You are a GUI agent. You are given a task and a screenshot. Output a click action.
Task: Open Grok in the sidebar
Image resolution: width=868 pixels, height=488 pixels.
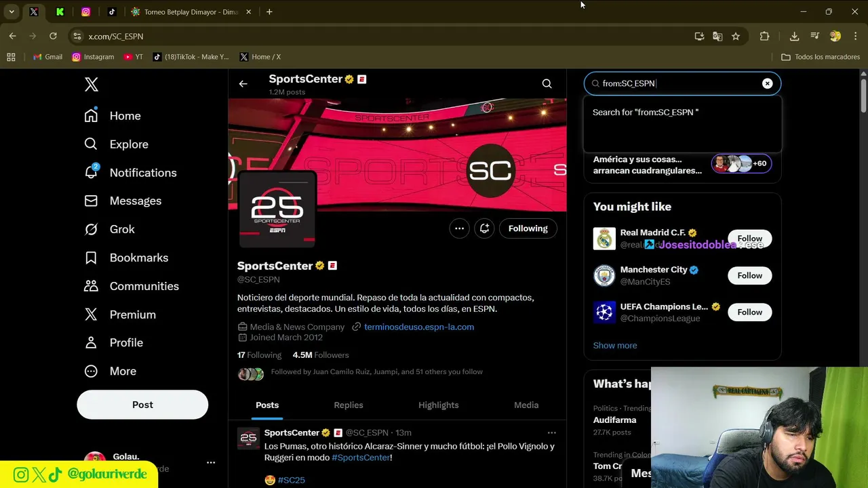click(109, 230)
